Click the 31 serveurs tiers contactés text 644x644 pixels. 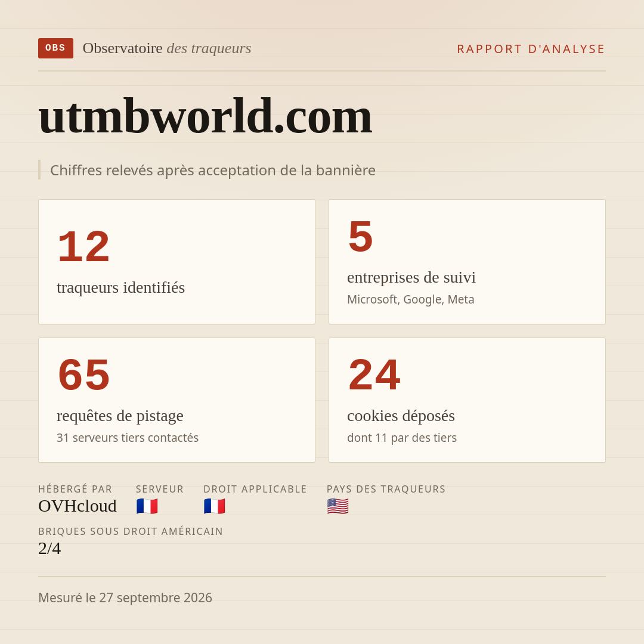128,438
